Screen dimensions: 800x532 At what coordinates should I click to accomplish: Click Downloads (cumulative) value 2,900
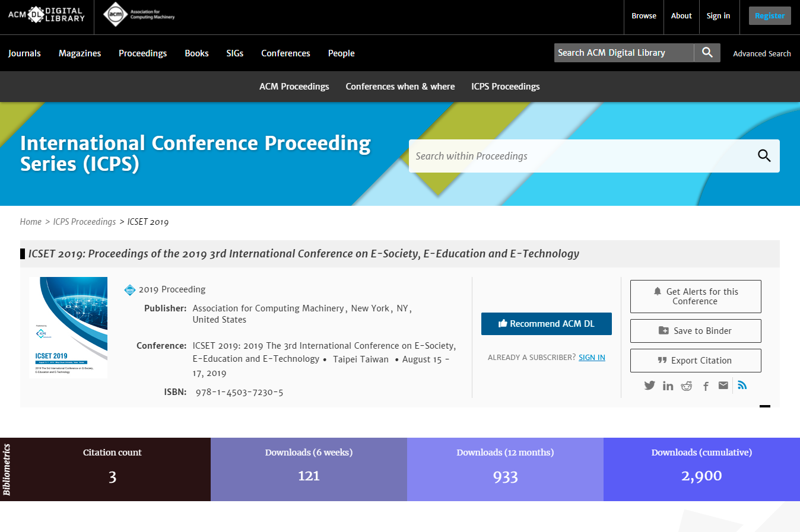[701, 476]
